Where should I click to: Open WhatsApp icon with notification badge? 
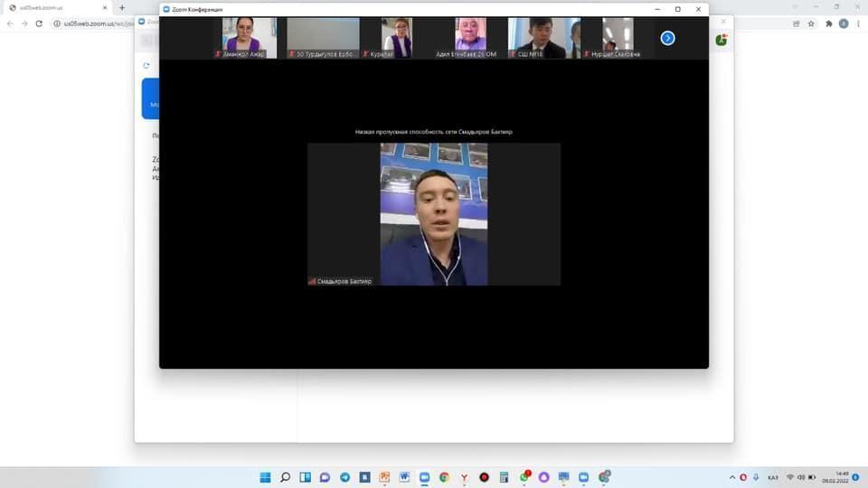point(524,477)
